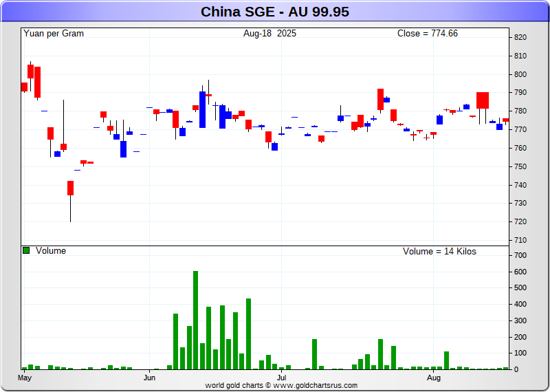Click the 500 volume axis label

tap(520, 287)
